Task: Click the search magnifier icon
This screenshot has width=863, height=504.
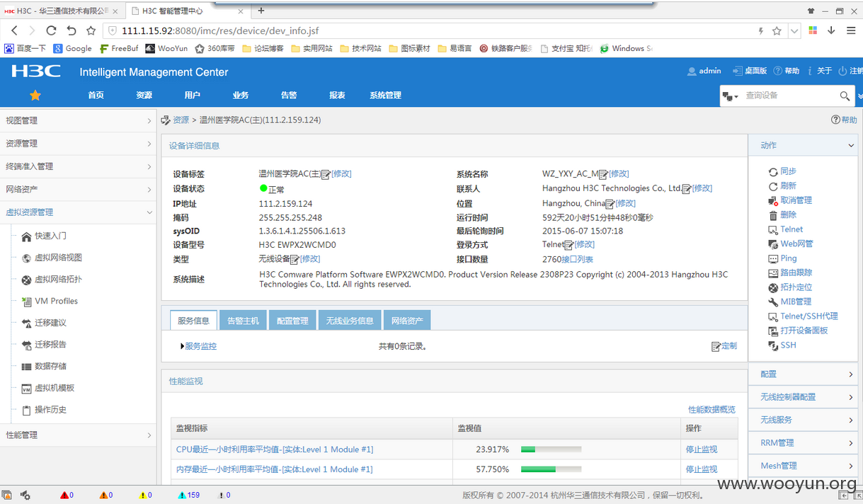Action: [845, 96]
